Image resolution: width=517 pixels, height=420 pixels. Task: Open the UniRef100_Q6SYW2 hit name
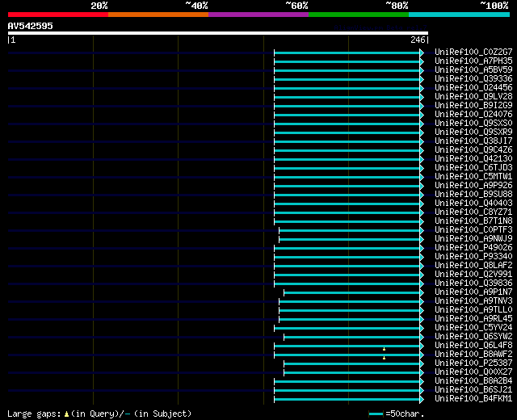coord(473,337)
